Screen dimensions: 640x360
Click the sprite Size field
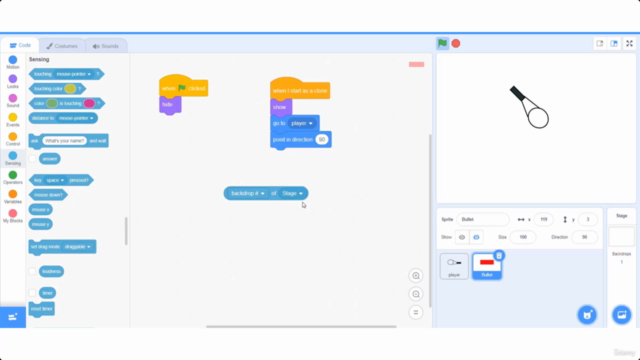tap(523, 237)
